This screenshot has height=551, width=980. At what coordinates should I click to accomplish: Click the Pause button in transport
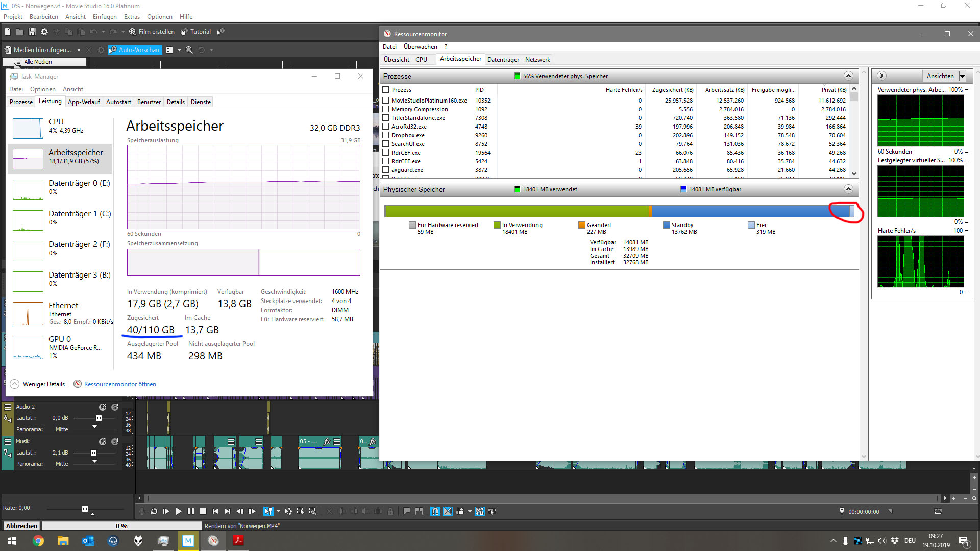pos(190,511)
